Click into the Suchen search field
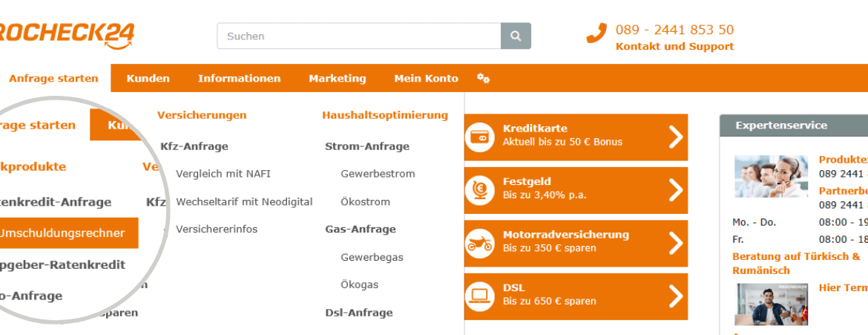This screenshot has width=868, height=335. [359, 36]
